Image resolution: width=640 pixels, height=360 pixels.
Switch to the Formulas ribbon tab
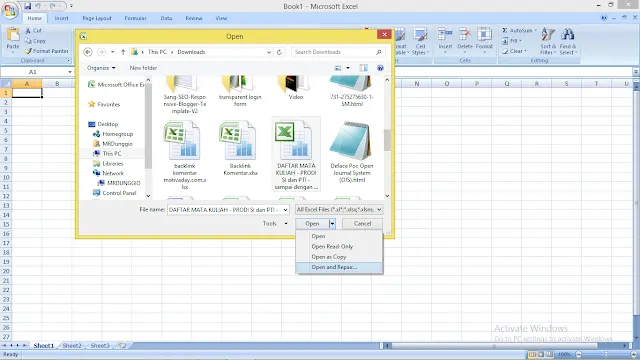click(x=136, y=18)
